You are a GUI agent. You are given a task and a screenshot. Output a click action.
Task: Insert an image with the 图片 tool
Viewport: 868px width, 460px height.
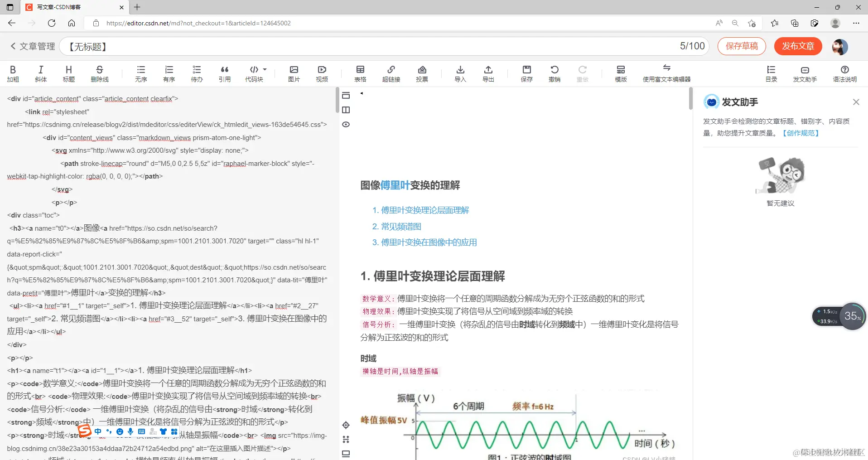[x=294, y=73]
